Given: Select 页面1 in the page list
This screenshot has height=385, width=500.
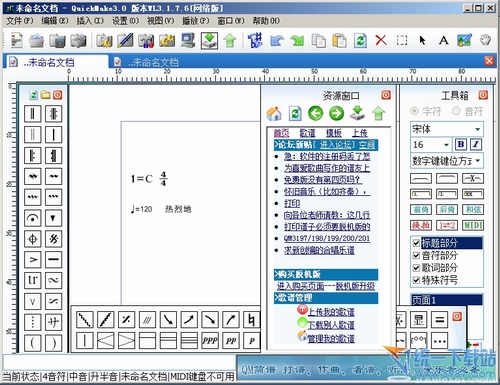Looking at the screenshot, I should (x=447, y=300).
